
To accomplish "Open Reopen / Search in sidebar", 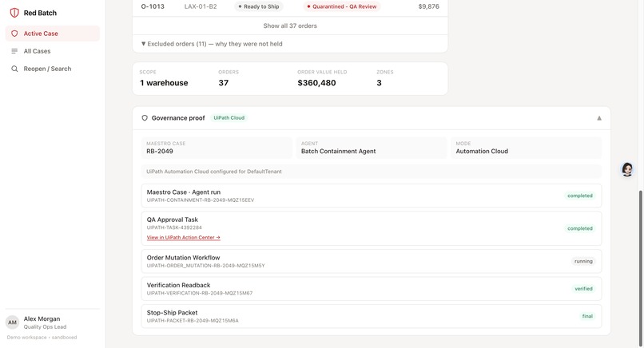I will 53,69.
